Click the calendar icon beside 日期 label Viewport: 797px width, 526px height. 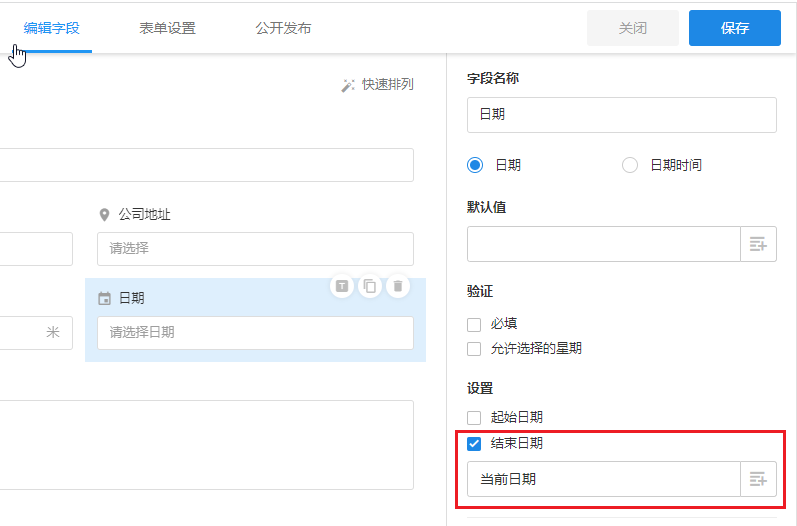(x=104, y=298)
